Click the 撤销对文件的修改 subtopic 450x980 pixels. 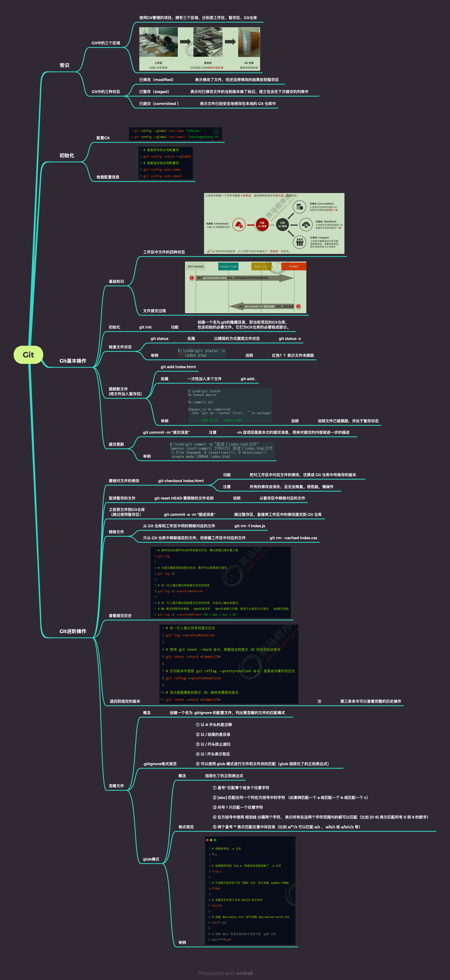[x=124, y=481]
